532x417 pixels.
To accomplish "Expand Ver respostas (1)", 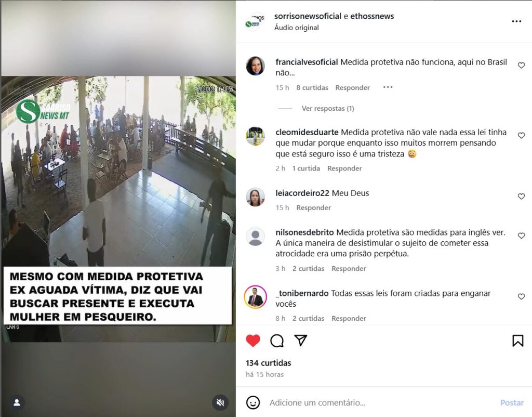I will click(328, 108).
